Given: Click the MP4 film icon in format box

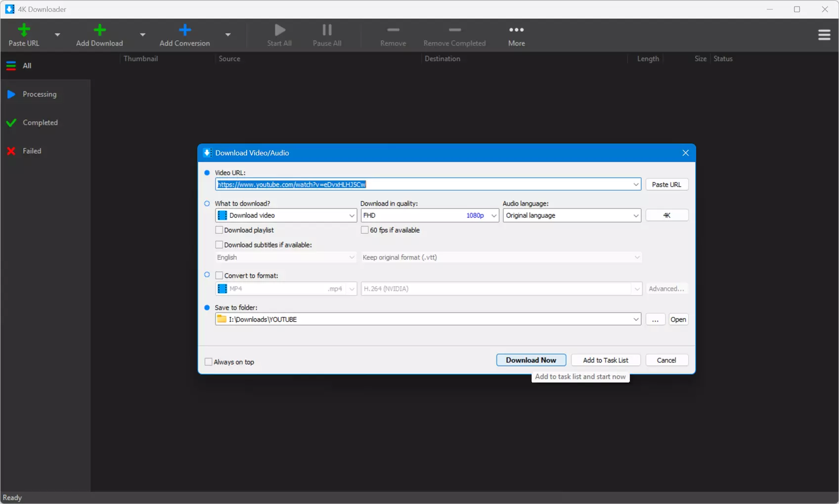Looking at the screenshot, I should [222, 289].
